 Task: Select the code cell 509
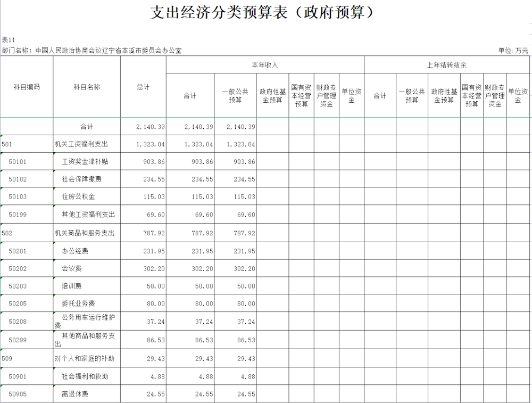point(27,358)
